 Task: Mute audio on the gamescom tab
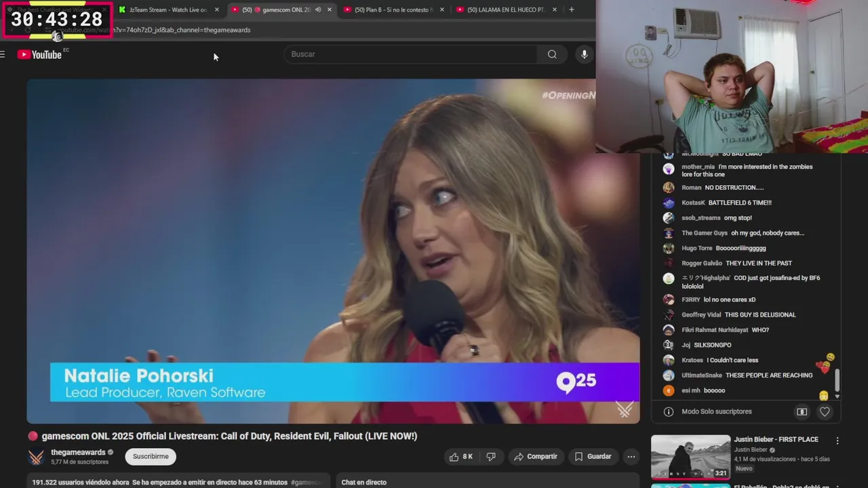pyautogui.click(x=318, y=9)
